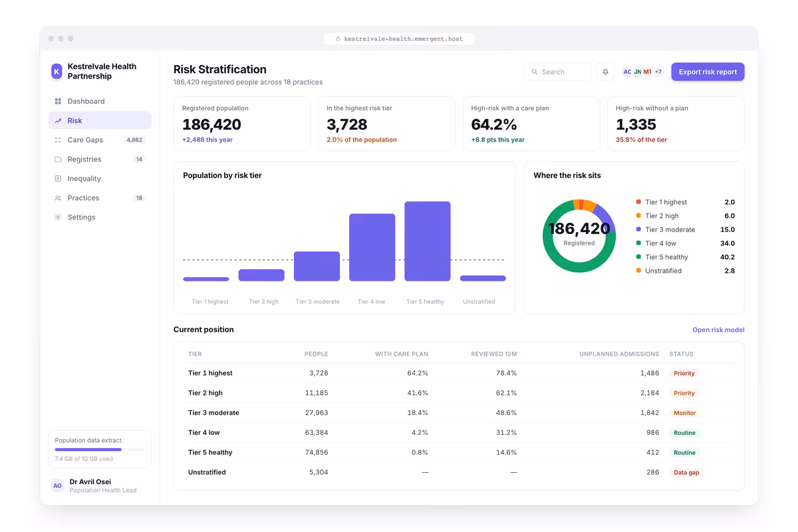Click the Practices 18 badge
The height and width of the screenshot is (532, 798).
(139, 198)
